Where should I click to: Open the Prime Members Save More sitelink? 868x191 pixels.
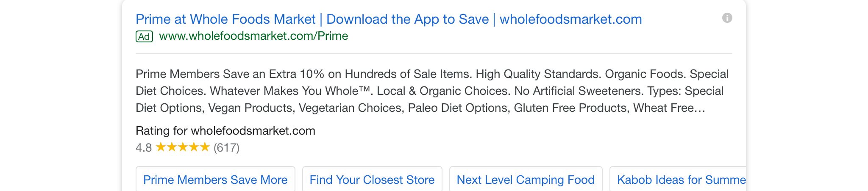tap(215, 180)
